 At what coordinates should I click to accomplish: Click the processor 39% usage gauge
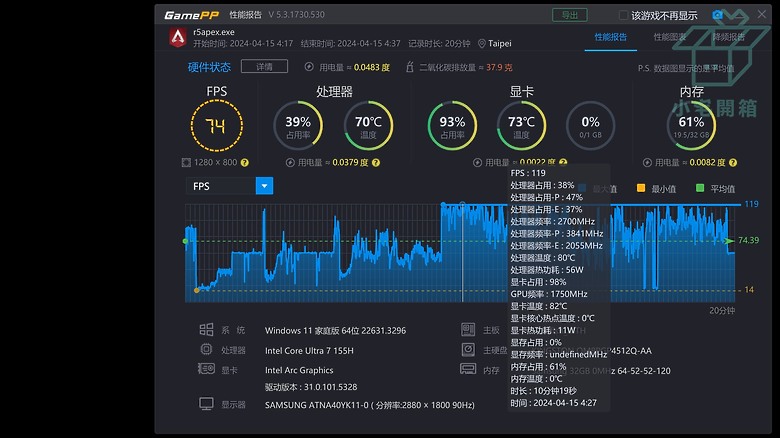click(x=298, y=125)
